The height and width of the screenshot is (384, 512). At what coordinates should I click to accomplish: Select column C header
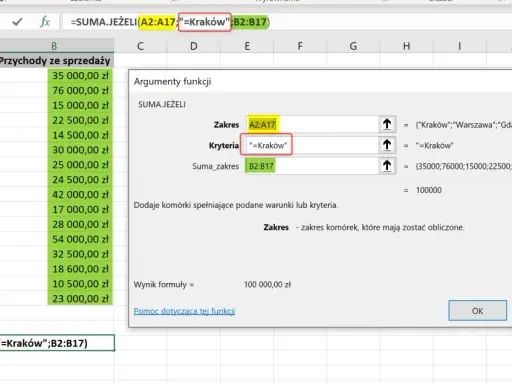pyautogui.click(x=140, y=46)
